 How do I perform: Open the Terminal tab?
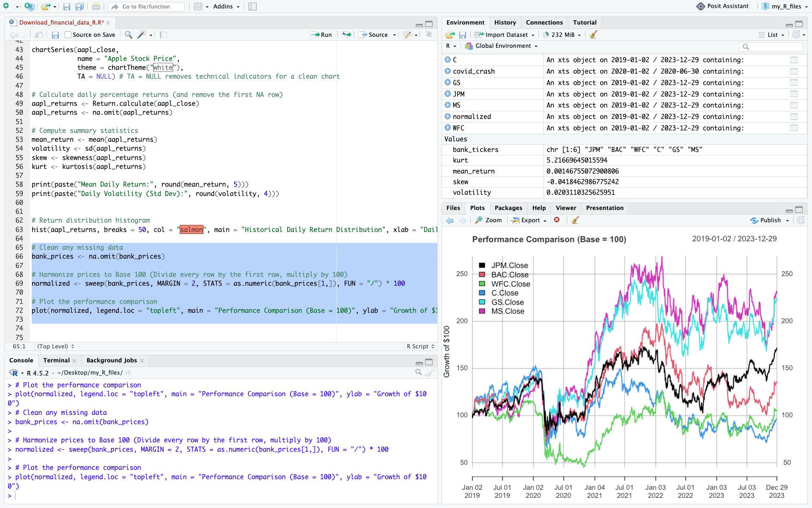click(56, 360)
